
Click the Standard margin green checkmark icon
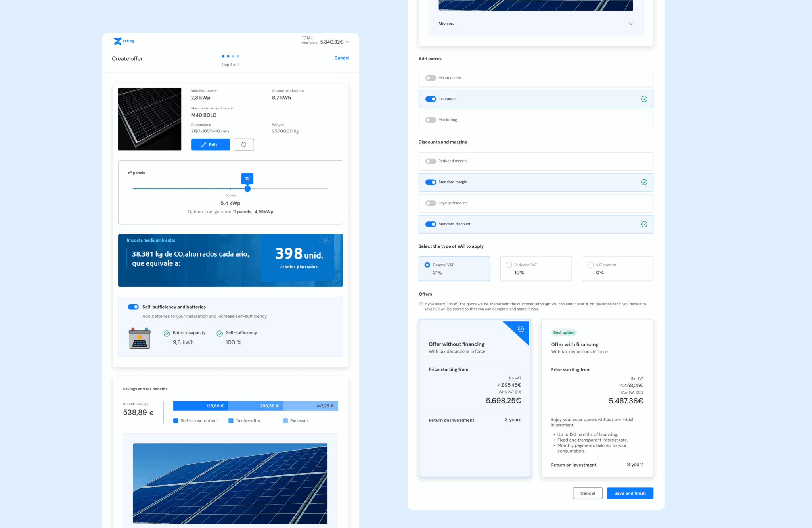coord(644,182)
